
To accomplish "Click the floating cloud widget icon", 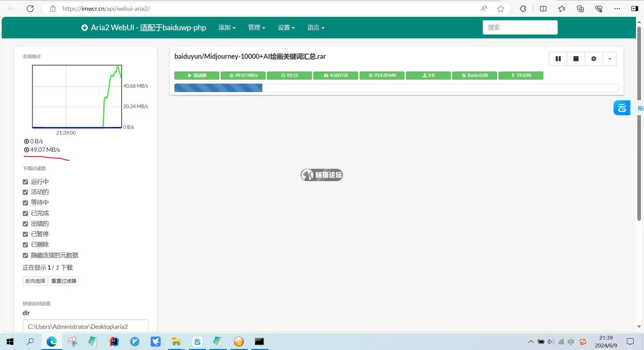I will 622,108.
